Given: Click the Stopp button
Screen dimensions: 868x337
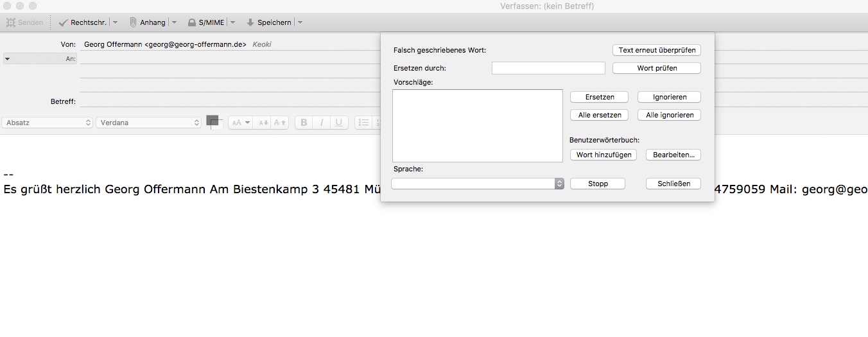Looking at the screenshot, I should click(x=598, y=184).
